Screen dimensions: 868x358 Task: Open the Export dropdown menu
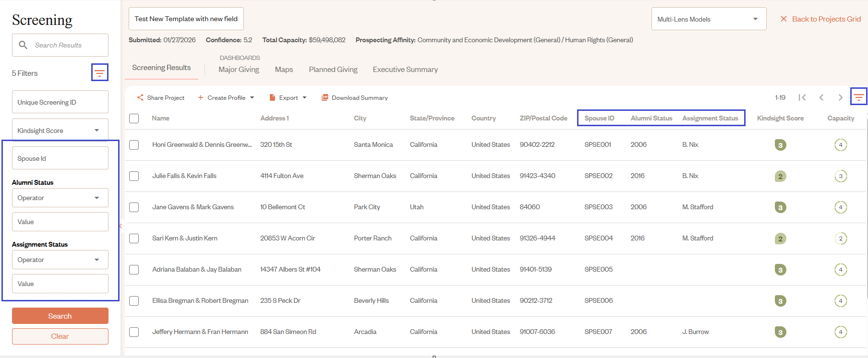(288, 97)
